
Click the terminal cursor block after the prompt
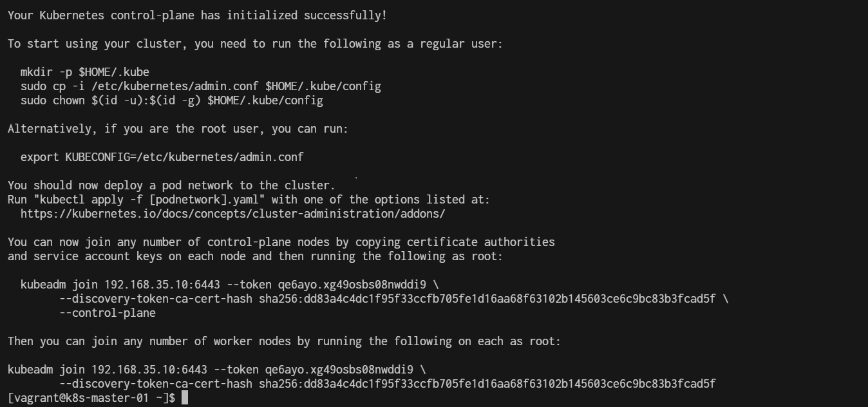185,397
